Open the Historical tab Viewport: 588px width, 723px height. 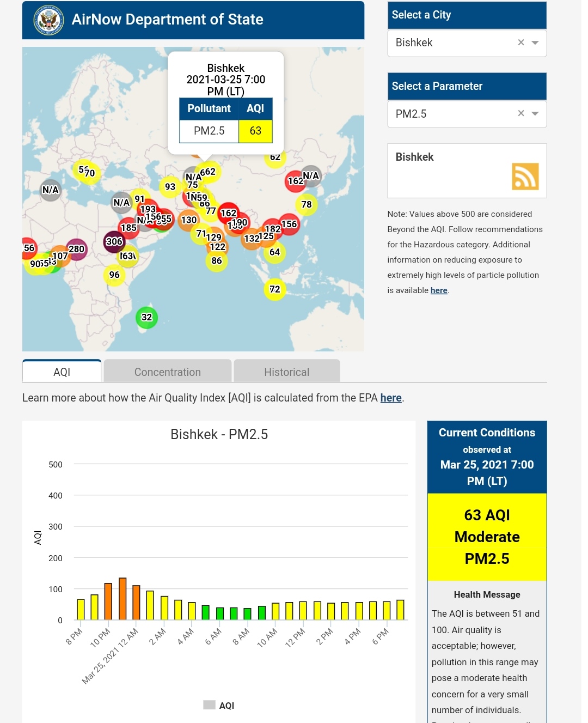point(286,372)
